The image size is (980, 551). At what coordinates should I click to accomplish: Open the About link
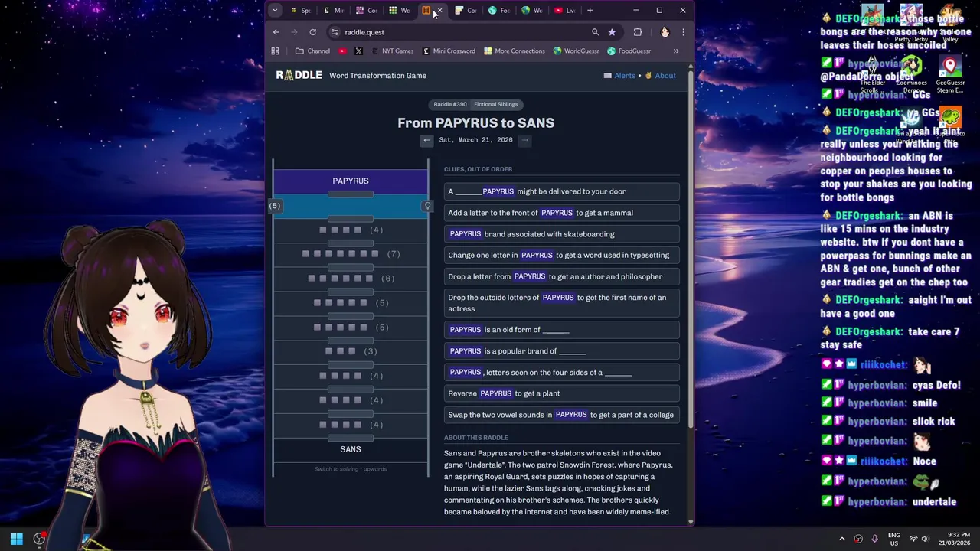click(660, 76)
